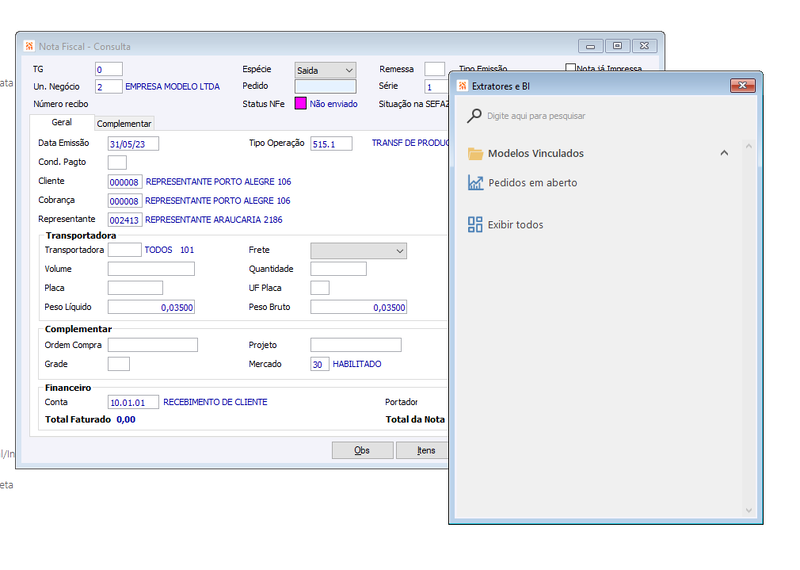This screenshot has height=570, width=800.
Task: Select Exibir todos label
Action: [x=515, y=225]
